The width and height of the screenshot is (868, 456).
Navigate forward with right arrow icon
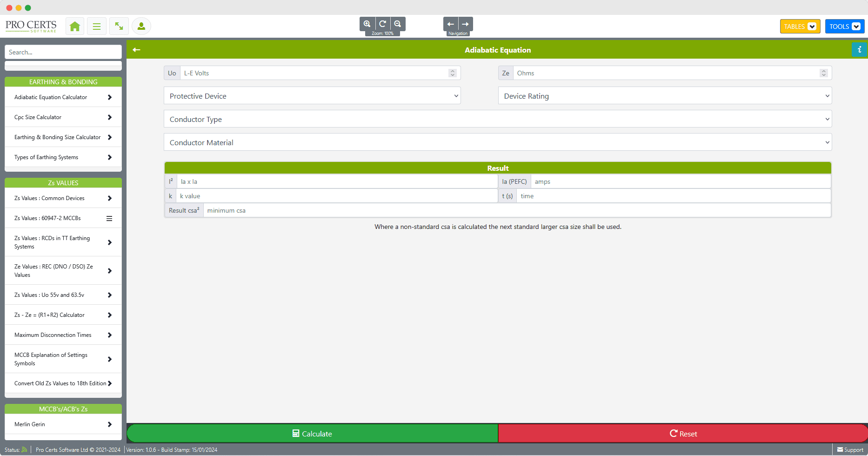tap(466, 24)
